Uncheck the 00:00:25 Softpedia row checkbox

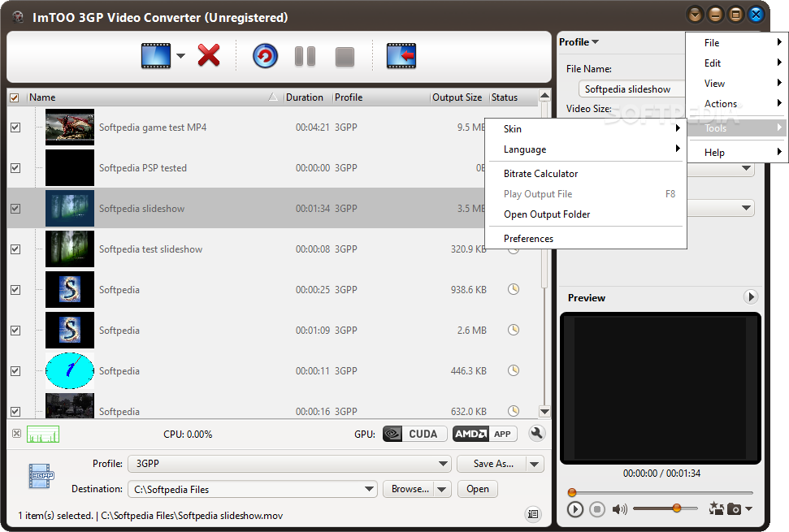15,290
